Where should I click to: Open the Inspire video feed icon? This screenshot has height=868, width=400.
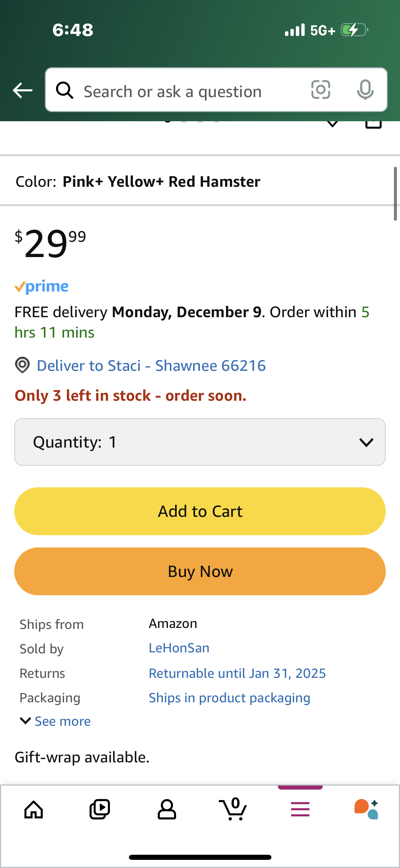click(x=100, y=810)
